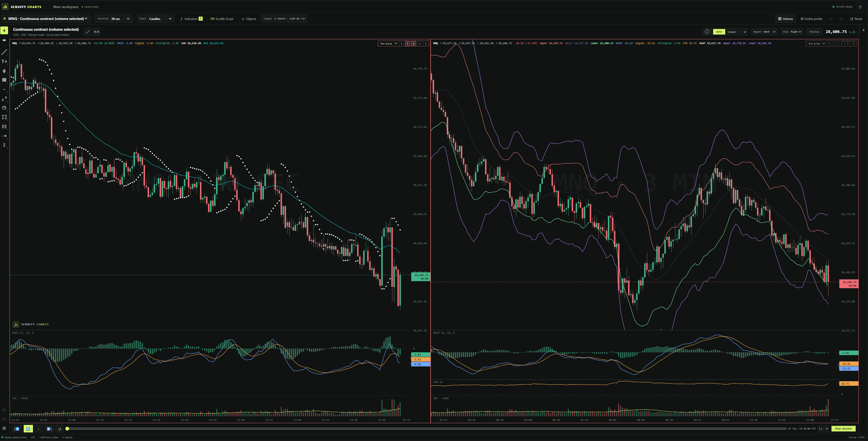Select the 1-5 count numbering tool
The width and height of the screenshot is (868, 441).
click(x=4, y=99)
